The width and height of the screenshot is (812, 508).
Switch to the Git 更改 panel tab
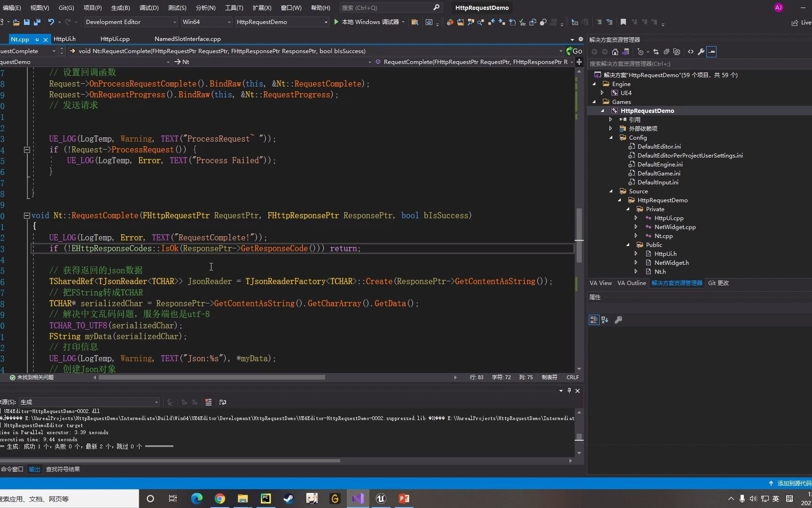(x=718, y=283)
